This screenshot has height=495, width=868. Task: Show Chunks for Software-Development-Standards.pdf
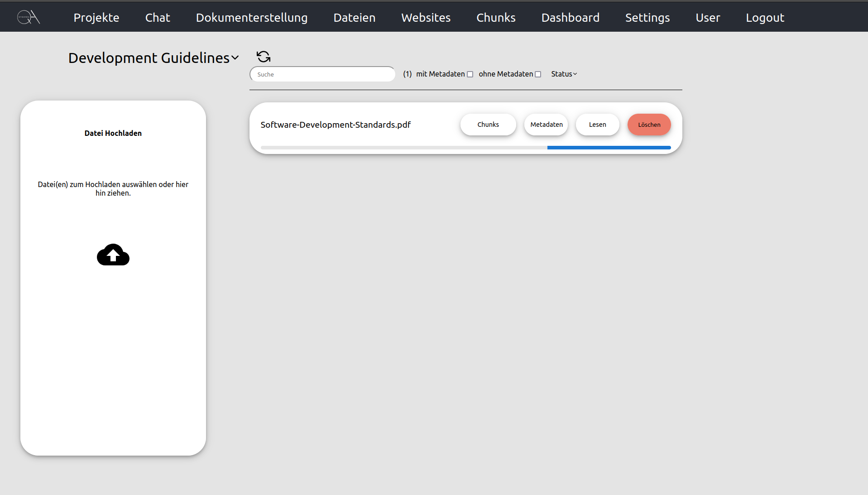(488, 125)
